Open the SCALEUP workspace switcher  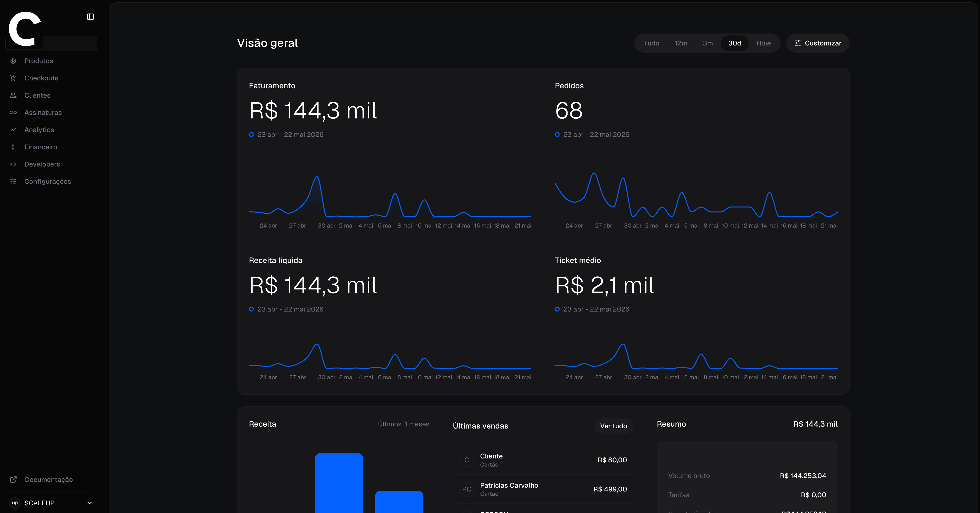tap(51, 503)
